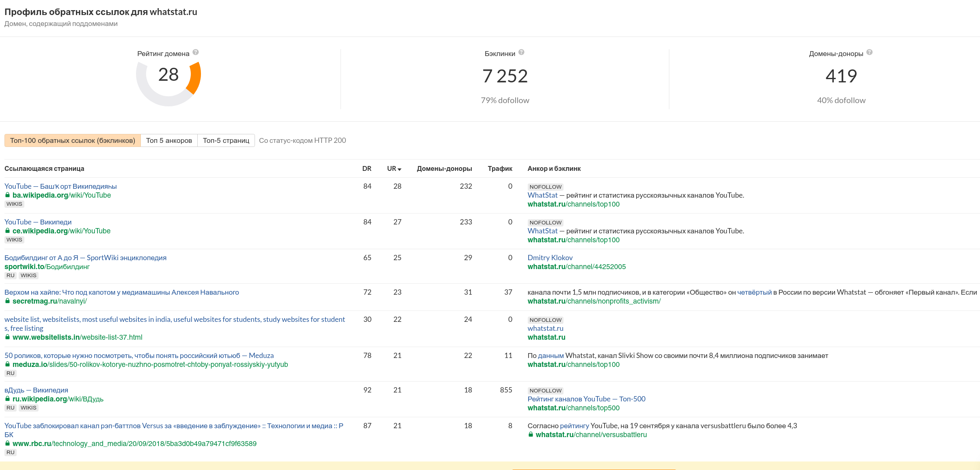Image resolution: width=980 pixels, height=470 pixels.
Task: Click the Домены-доноры column header
Action: pyautogui.click(x=444, y=168)
